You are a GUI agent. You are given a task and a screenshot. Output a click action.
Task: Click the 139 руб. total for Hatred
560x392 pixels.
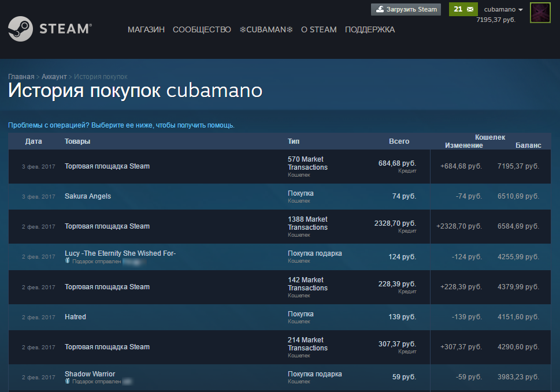point(402,317)
